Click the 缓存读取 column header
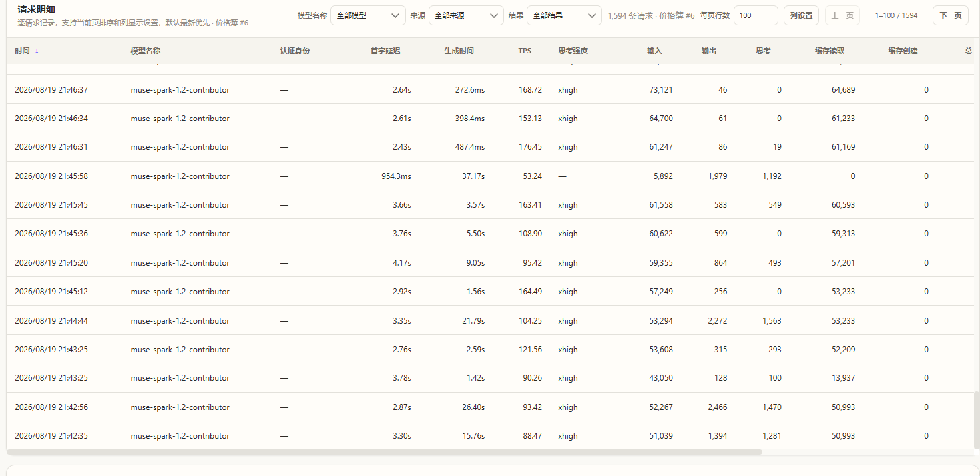The height and width of the screenshot is (476, 980). [830, 51]
